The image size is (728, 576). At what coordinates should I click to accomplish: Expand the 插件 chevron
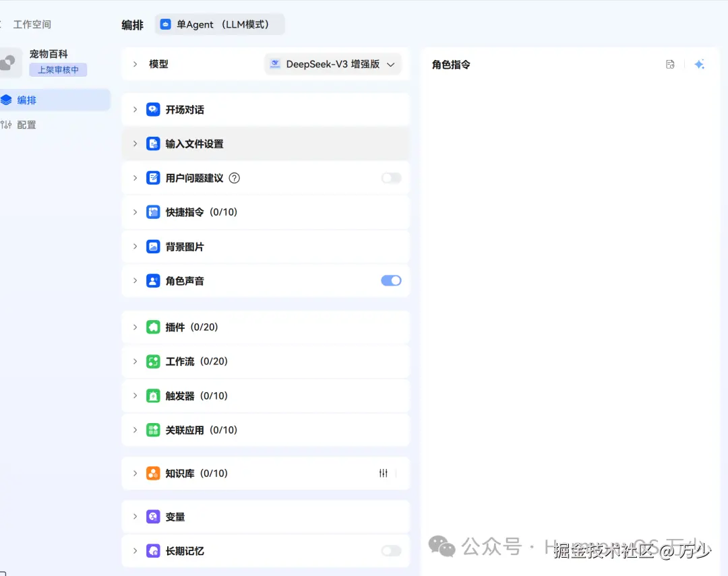(135, 327)
